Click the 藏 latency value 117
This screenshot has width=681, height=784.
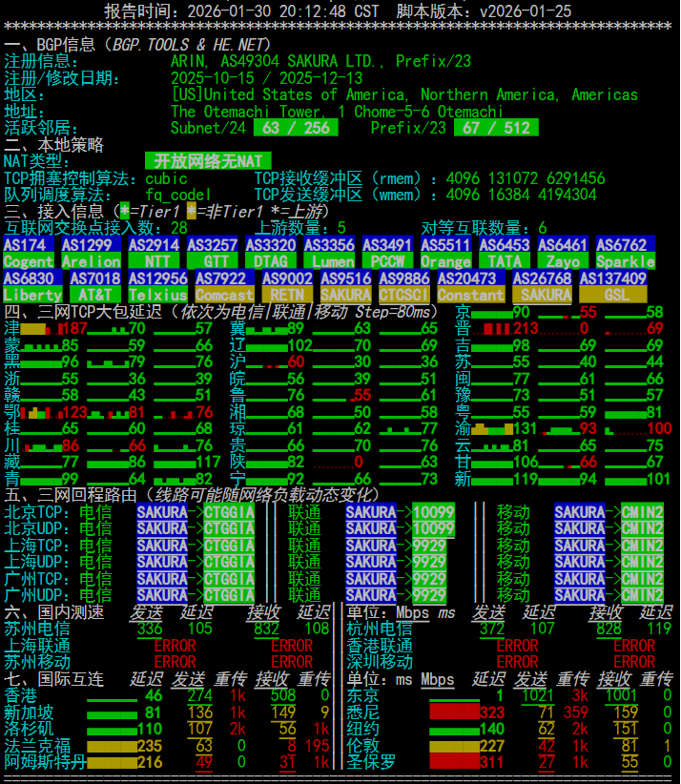click(208, 462)
